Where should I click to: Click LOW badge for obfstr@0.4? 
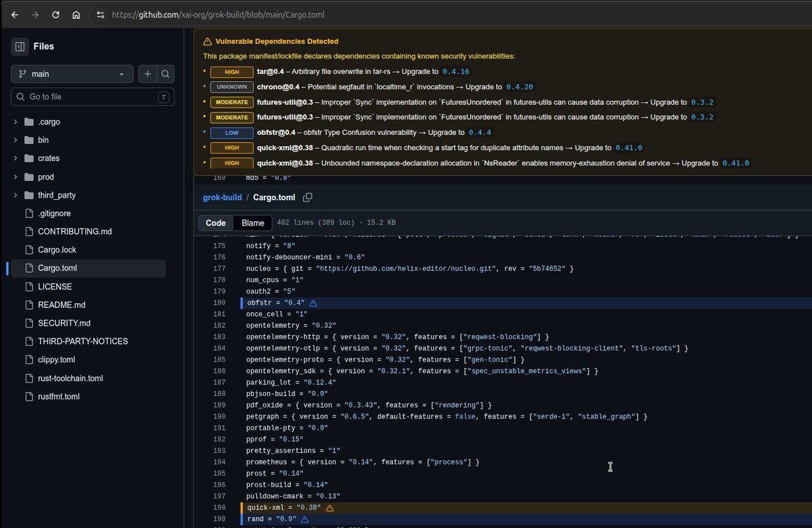pos(231,133)
